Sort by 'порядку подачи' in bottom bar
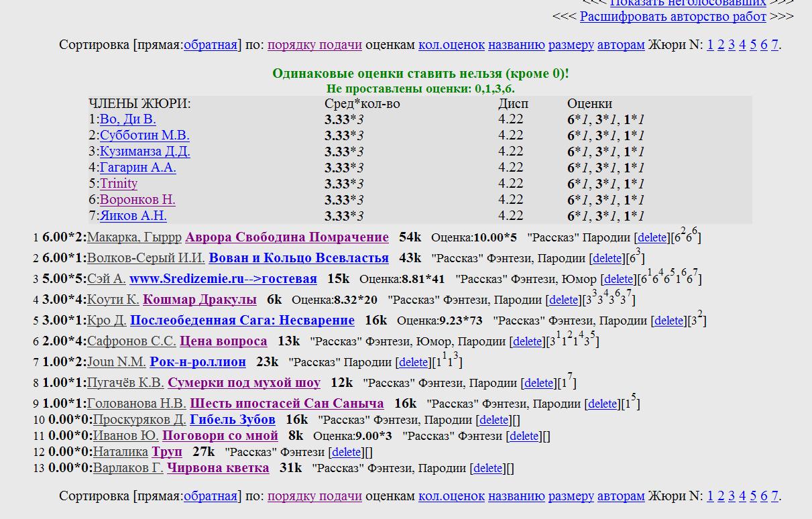Screen dimensions: 812x519 tap(314, 496)
